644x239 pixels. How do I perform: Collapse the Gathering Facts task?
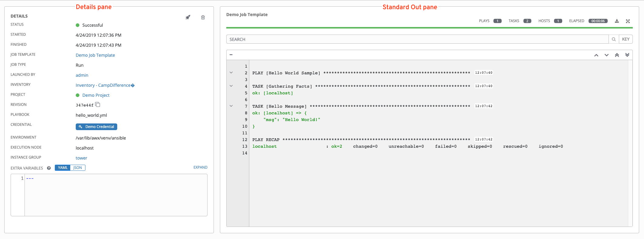231,86
